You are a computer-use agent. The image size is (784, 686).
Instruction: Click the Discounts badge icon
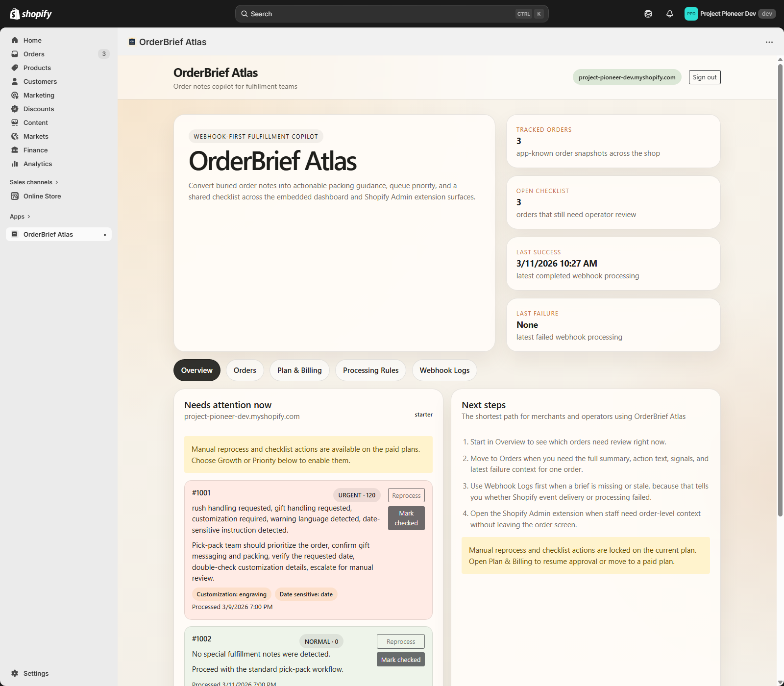pos(15,109)
